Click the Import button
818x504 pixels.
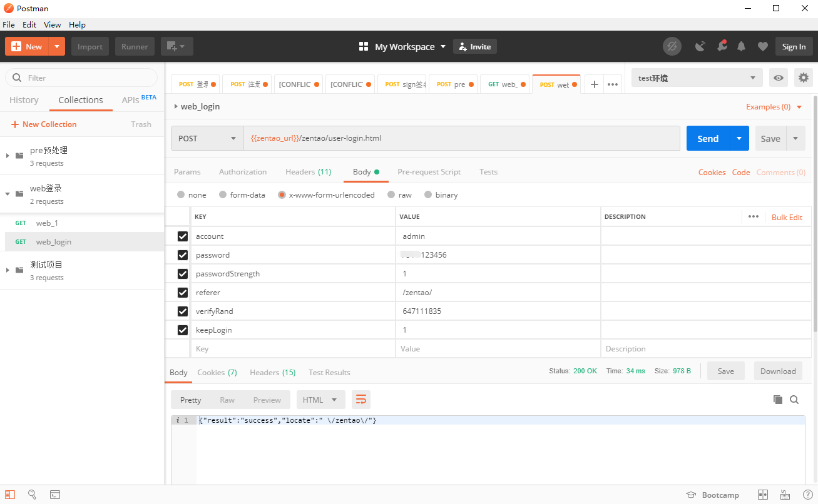(90, 46)
